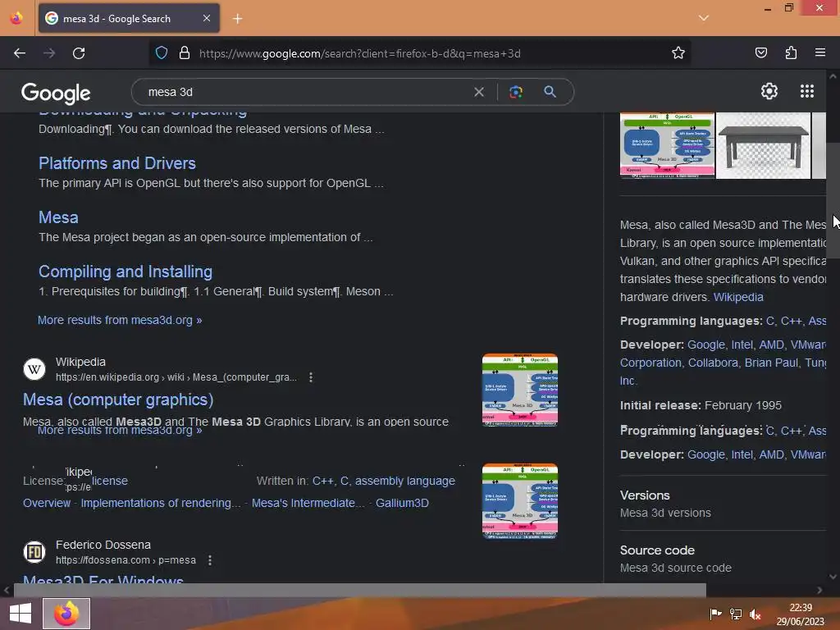The image size is (840, 630).
Task: Open the Mesa sitelink
Action: click(58, 217)
